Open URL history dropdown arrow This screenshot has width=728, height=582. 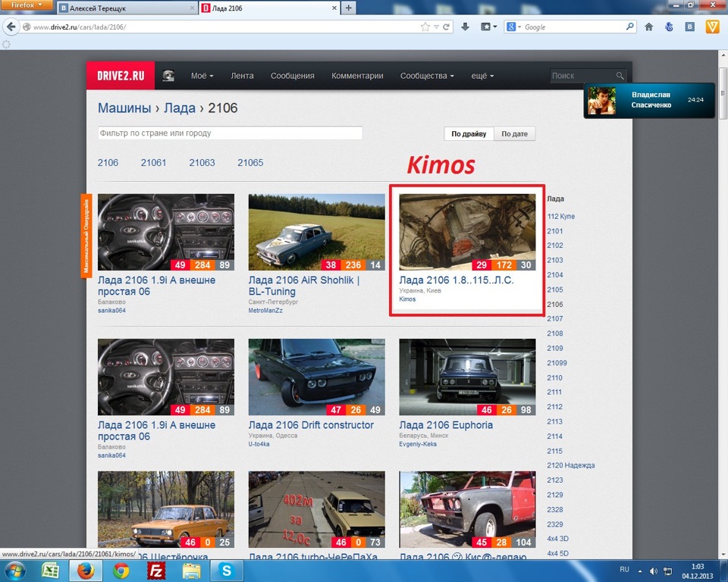[437, 27]
